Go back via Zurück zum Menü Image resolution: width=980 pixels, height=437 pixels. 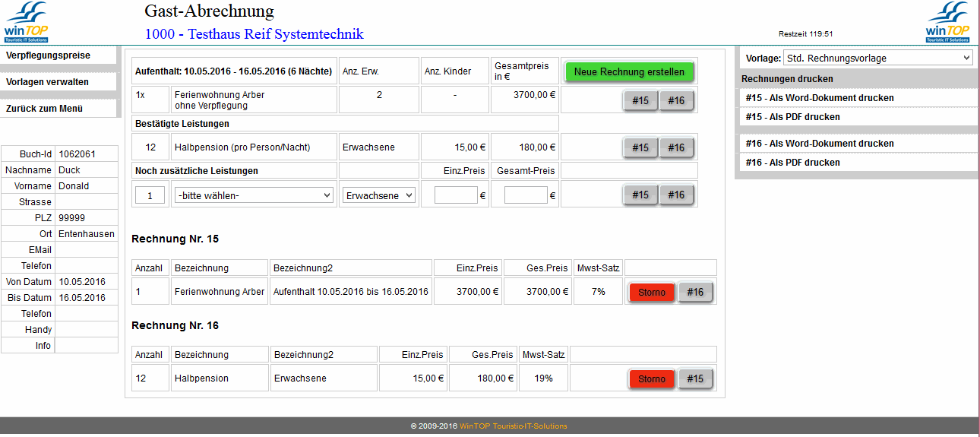pos(44,109)
